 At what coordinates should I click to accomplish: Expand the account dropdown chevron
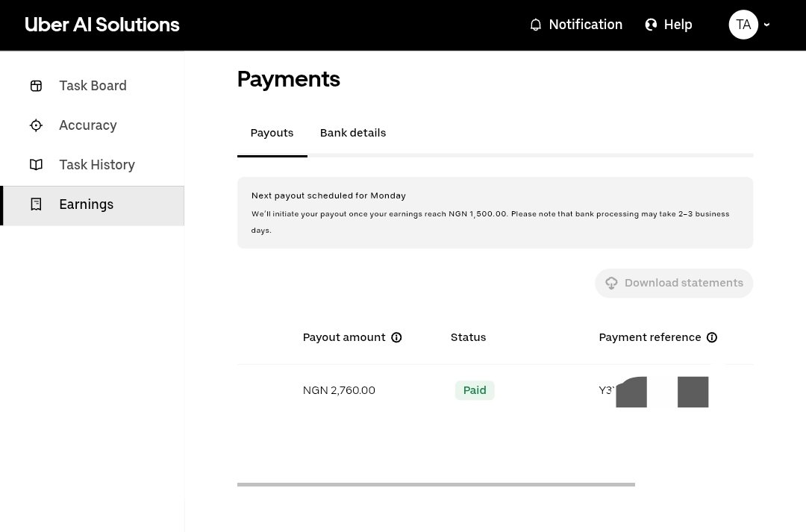(766, 25)
